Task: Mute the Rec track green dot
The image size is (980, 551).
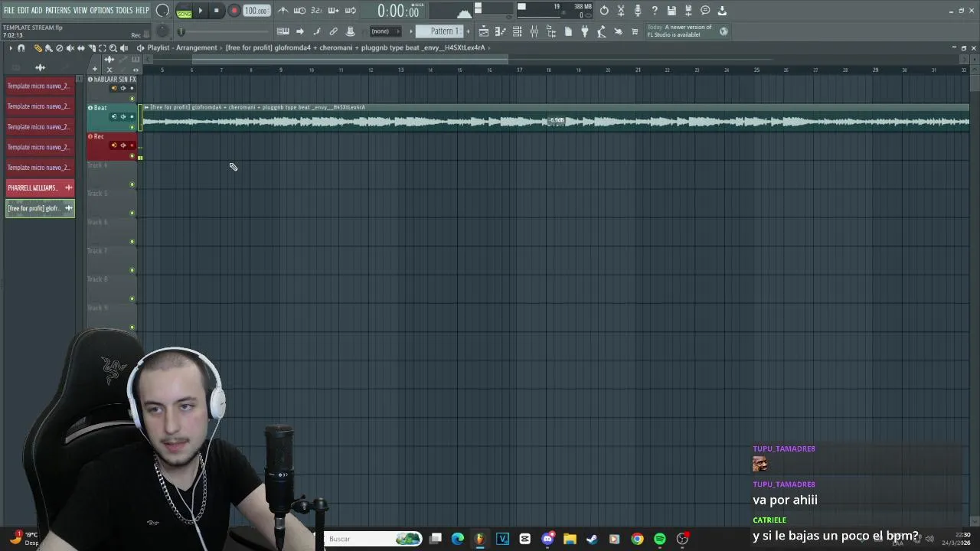Action: 132,156
